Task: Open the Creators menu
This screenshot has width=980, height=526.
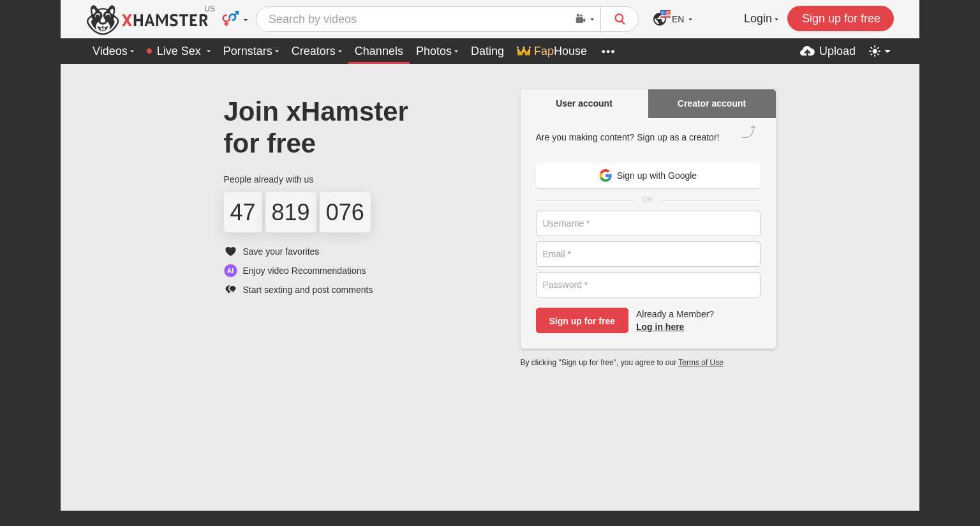Action: coord(316,51)
